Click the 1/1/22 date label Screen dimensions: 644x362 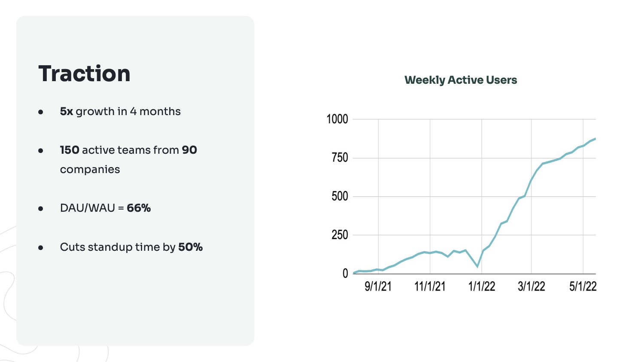pyautogui.click(x=482, y=286)
